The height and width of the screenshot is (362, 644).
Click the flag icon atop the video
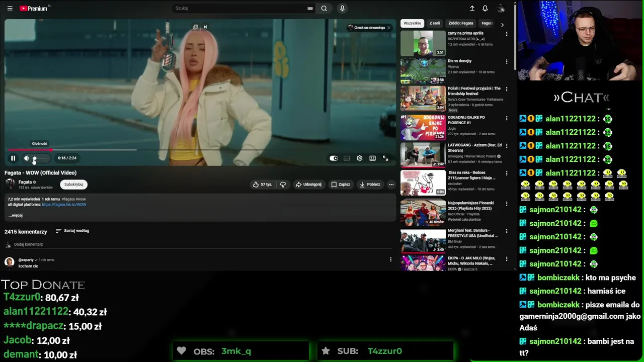(x=205, y=27)
